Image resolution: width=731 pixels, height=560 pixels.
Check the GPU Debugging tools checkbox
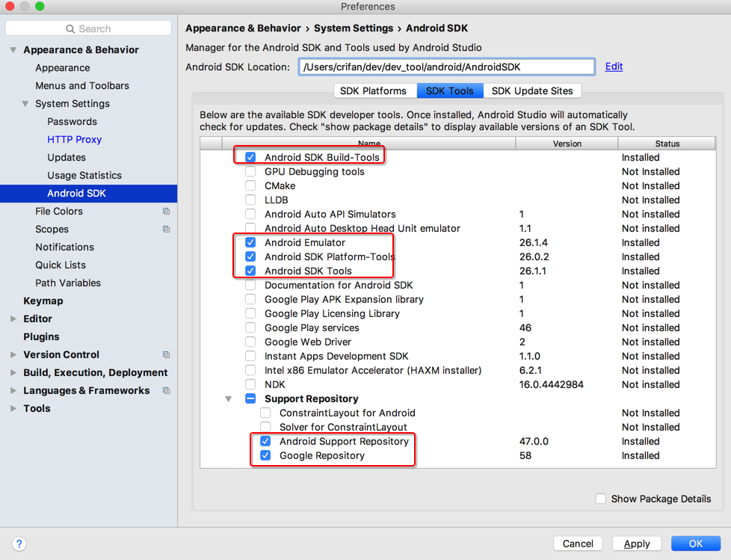click(x=250, y=171)
